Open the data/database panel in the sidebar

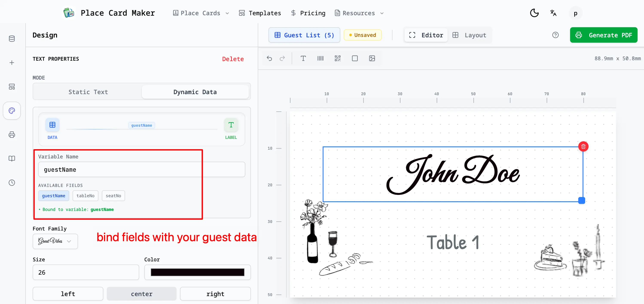click(x=12, y=38)
